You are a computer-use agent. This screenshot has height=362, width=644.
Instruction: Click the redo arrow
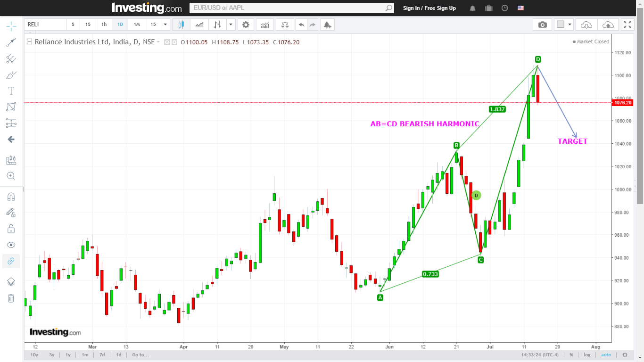tap(313, 25)
